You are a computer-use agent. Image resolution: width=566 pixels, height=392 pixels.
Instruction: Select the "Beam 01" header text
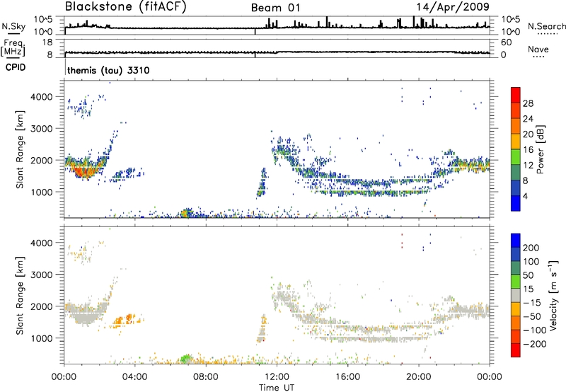(275, 8)
